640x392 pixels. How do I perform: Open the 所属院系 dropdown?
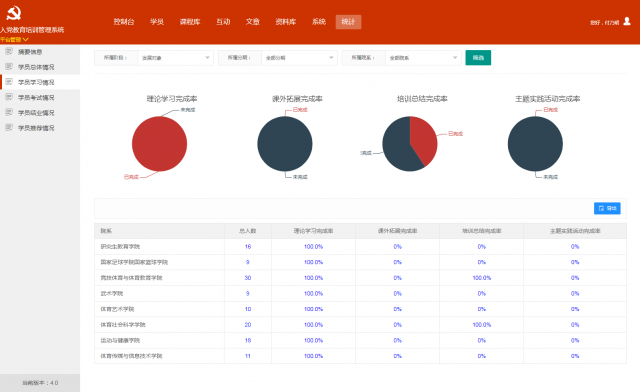(x=423, y=58)
